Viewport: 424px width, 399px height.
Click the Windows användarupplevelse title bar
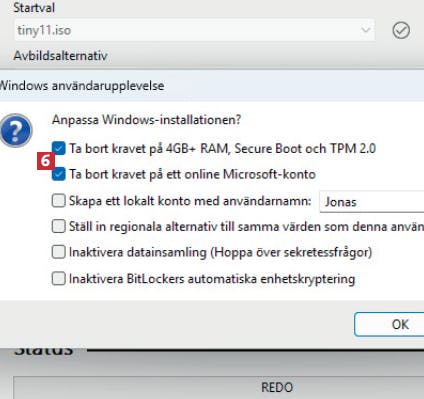point(212,86)
